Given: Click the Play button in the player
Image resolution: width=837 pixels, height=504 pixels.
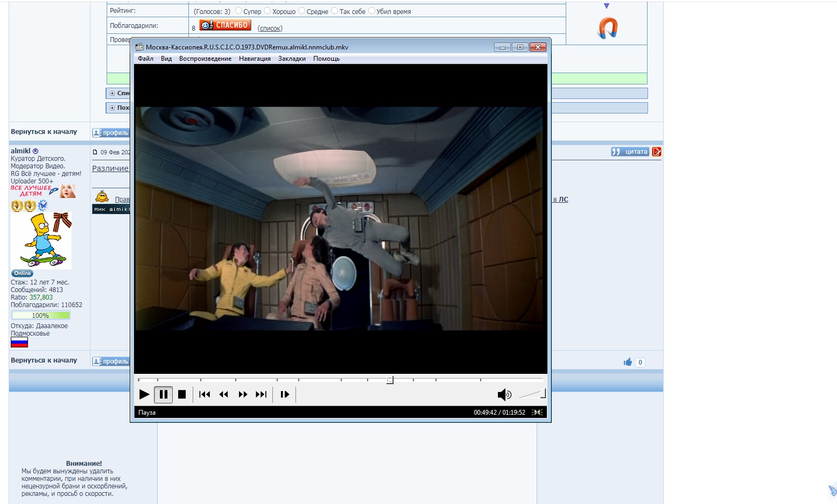Looking at the screenshot, I should (x=144, y=394).
